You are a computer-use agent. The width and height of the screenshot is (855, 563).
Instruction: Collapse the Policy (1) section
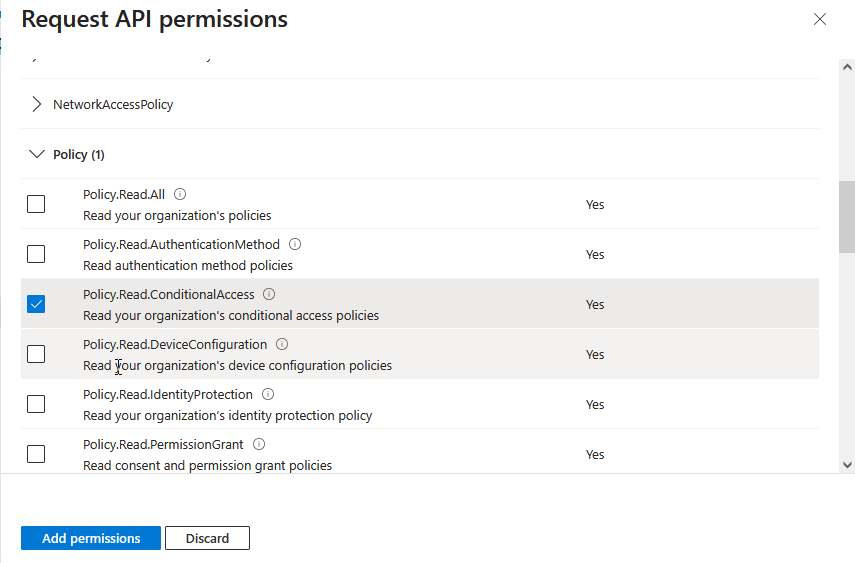click(x=37, y=155)
